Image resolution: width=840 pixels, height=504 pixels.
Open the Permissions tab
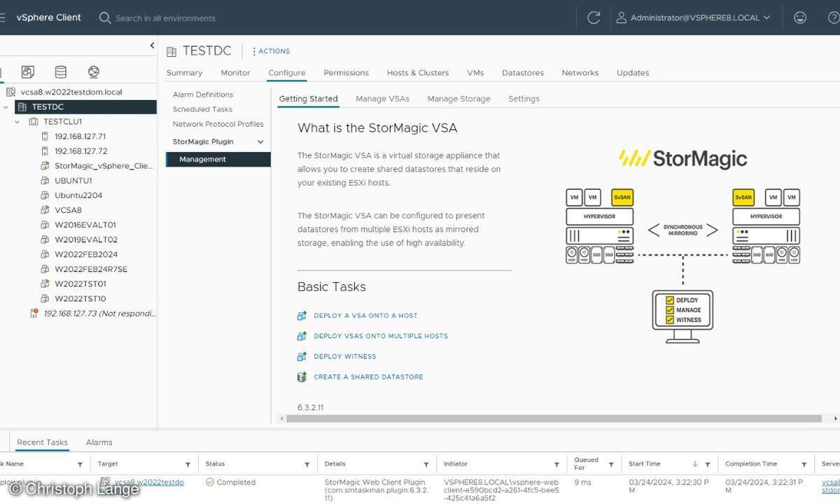(346, 73)
